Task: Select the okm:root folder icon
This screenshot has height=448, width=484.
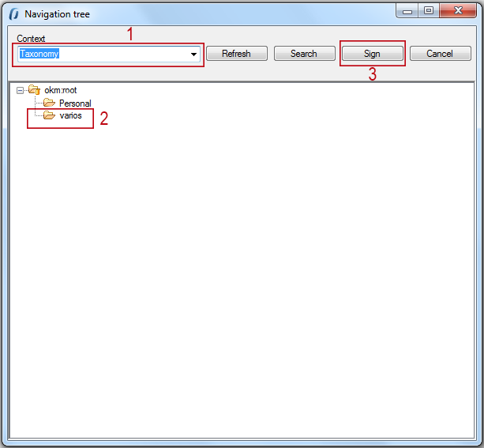Action: [34, 90]
